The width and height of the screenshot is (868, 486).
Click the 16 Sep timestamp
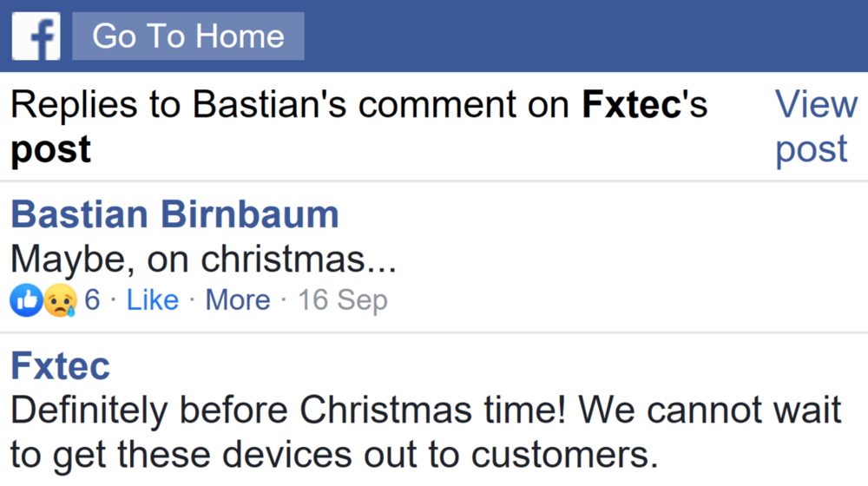(x=342, y=300)
